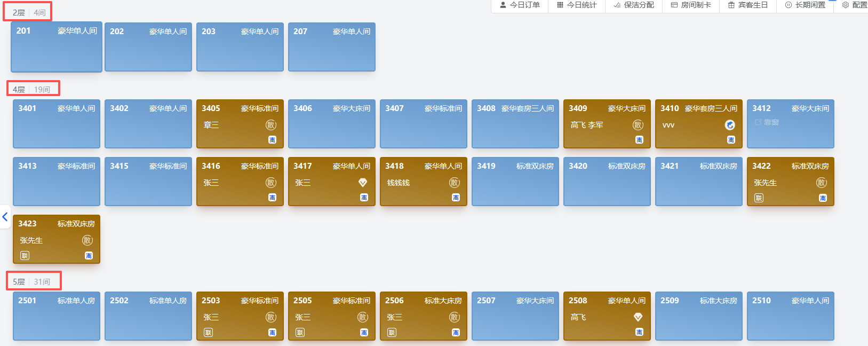Click the 散 icon in room 2506
The height and width of the screenshot is (346, 868).
coord(455,317)
